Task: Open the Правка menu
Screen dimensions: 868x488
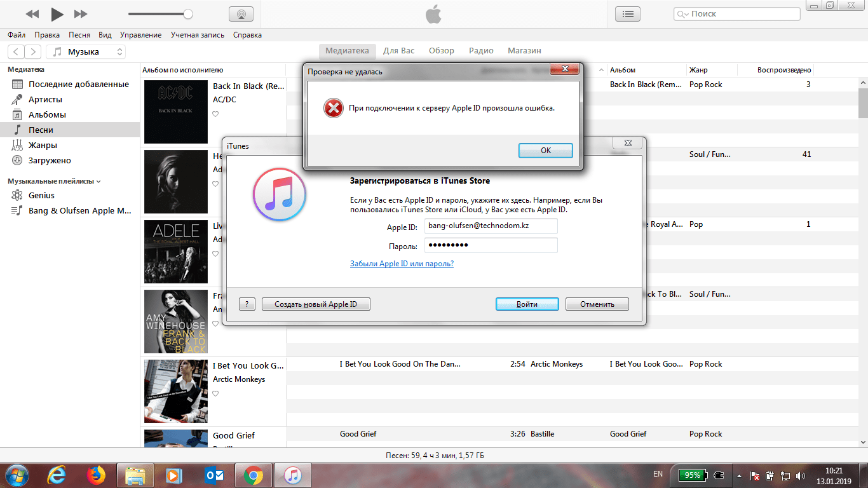Action: pos(47,35)
